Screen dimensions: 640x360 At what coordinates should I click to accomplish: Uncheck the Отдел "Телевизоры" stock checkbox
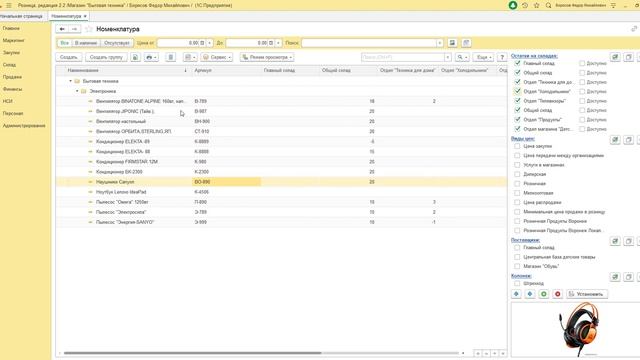tap(518, 100)
